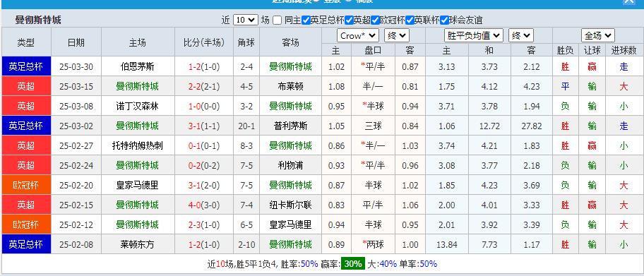Open home team 诺丁汉森林 link

click(x=138, y=106)
